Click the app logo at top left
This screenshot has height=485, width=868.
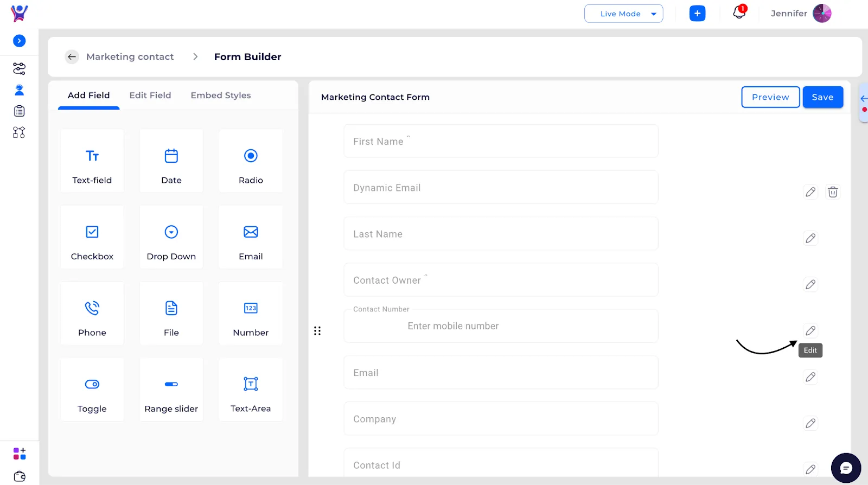20,13
